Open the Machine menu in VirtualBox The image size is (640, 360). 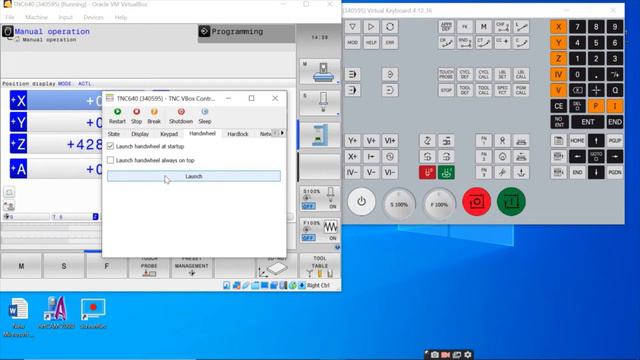(x=36, y=17)
